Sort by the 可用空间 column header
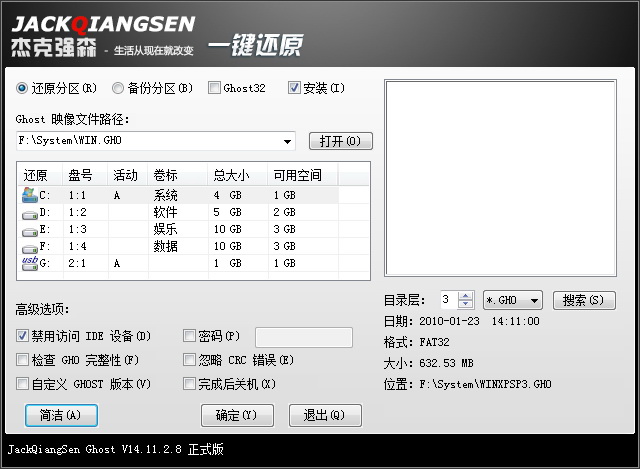Screen dimensions: 640x469 (303, 176)
